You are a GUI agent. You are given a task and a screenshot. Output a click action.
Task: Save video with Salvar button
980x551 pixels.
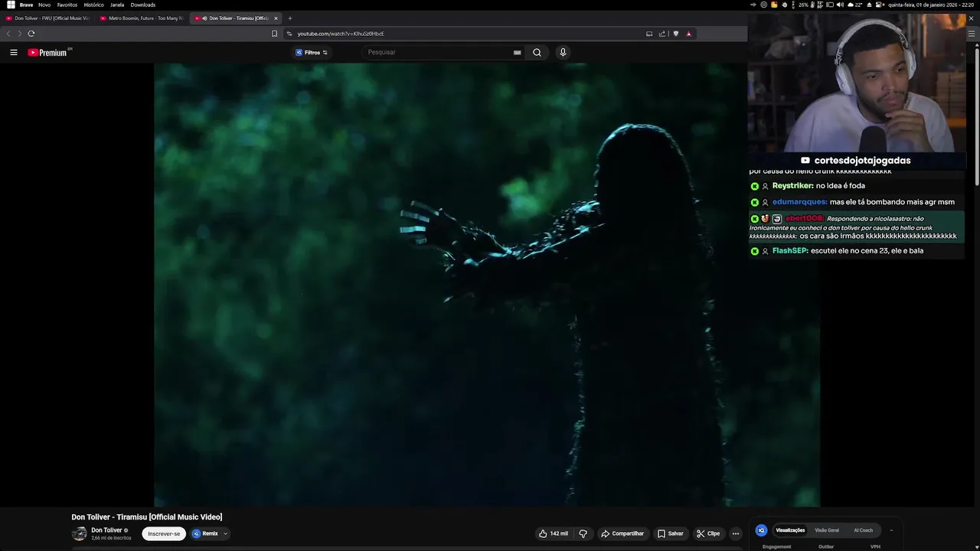[x=670, y=533]
